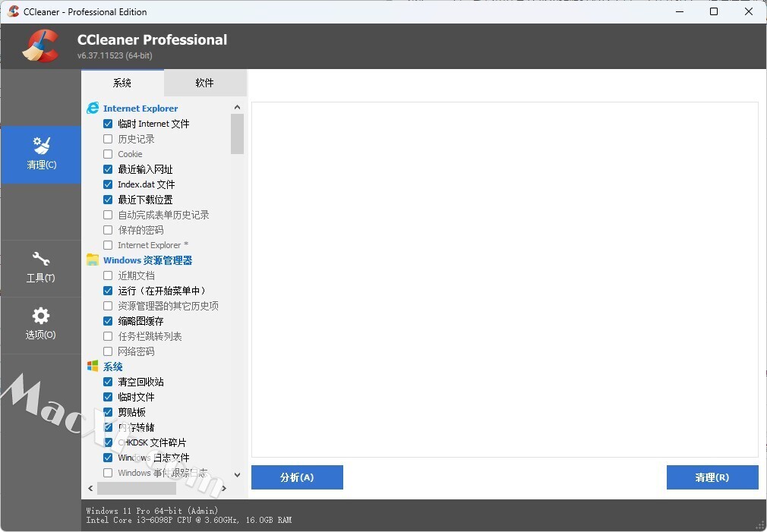
Task: Click version text v6.37.11523 (64-bit)
Action: [115, 55]
